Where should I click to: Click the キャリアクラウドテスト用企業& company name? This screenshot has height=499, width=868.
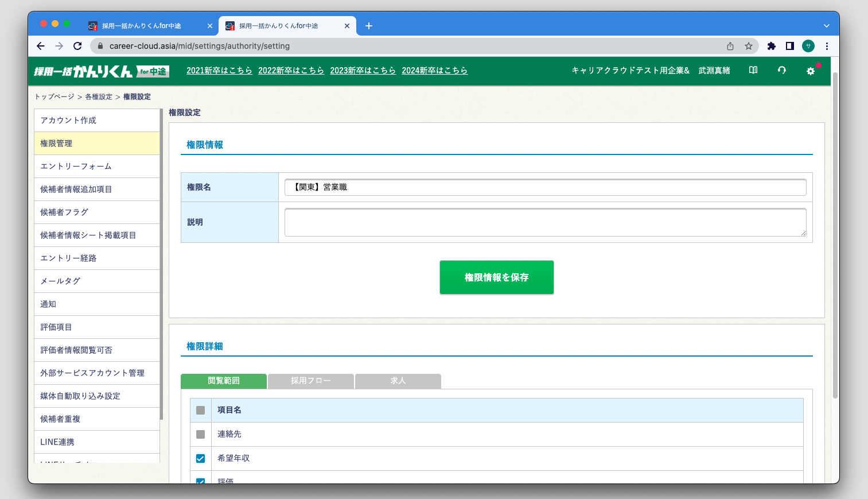point(630,71)
